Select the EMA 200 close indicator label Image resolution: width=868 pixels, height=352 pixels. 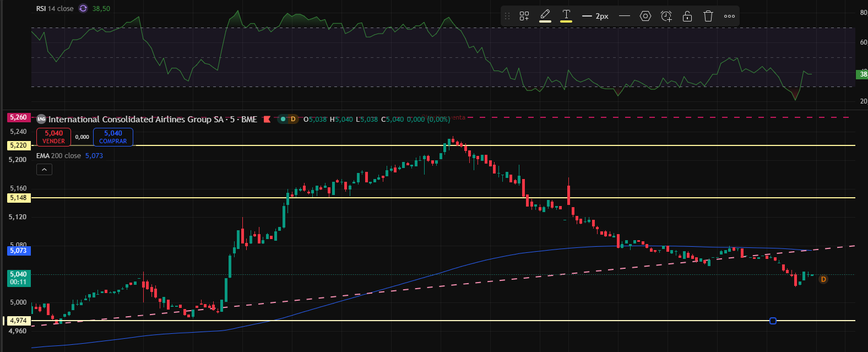[58, 156]
